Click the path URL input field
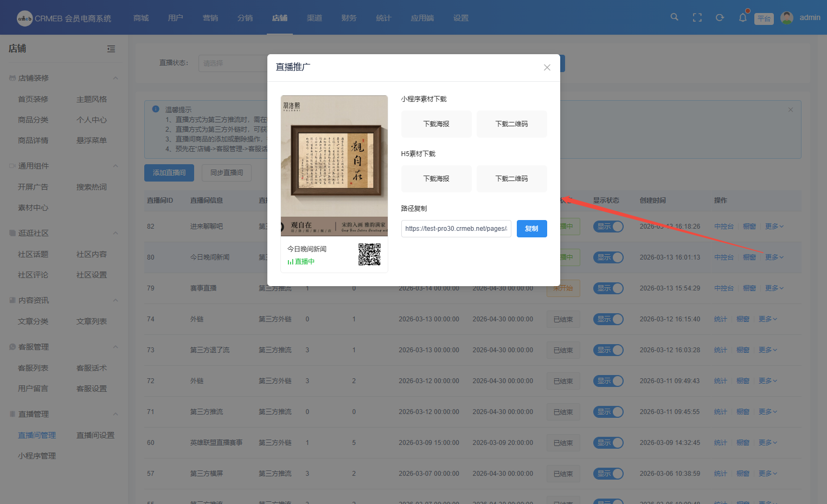The height and width of the screenshot is (504, 827). tap(456, 229)
